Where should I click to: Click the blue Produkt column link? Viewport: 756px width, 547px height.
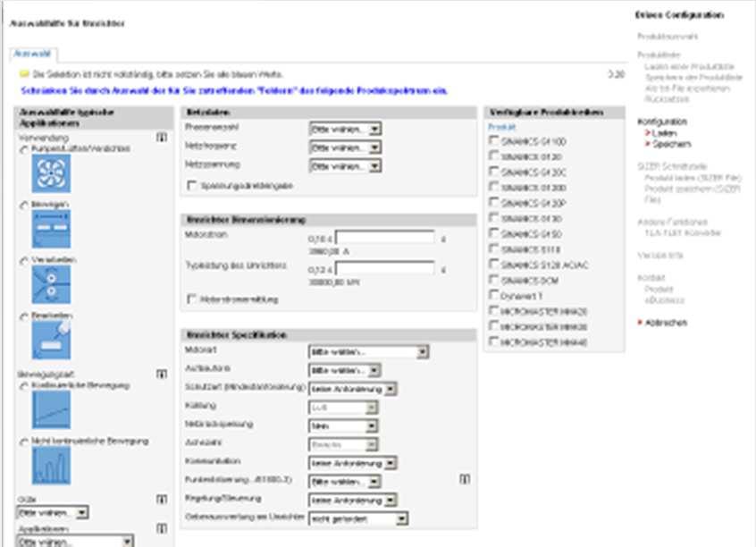point(502,127)
